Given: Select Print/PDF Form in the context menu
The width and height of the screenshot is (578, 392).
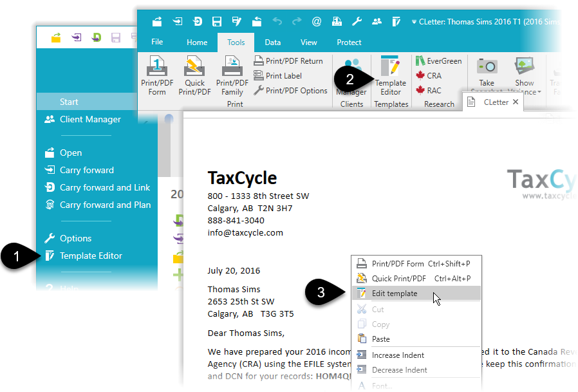Looking at the screenshot, I should (416, 264).
